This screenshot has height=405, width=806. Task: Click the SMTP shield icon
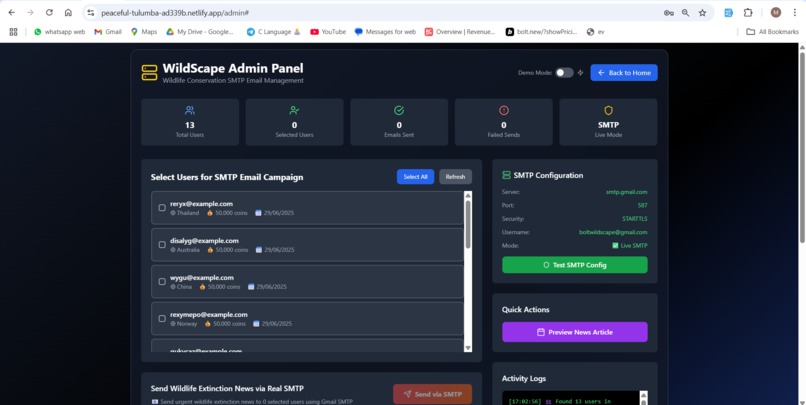608,110
